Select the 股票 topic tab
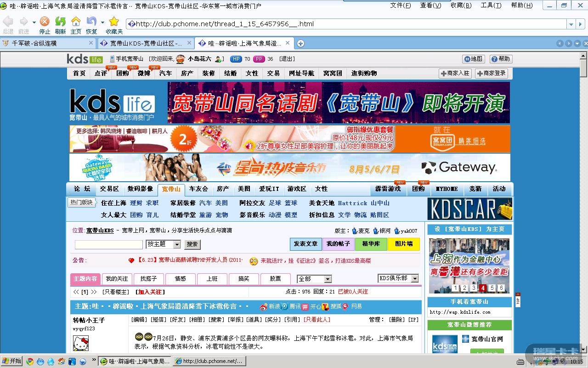 275,279
